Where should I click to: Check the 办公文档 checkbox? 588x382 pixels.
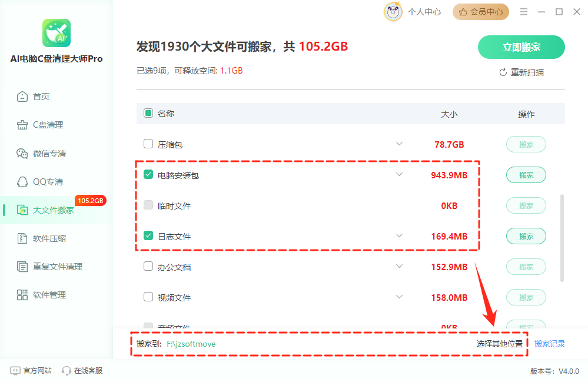point(148,267)
